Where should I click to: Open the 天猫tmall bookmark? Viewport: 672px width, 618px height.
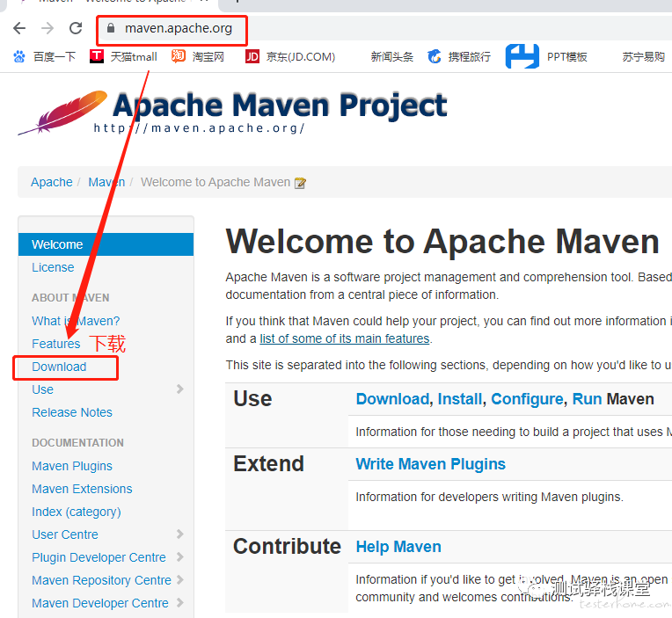click(x=134, y=56)
